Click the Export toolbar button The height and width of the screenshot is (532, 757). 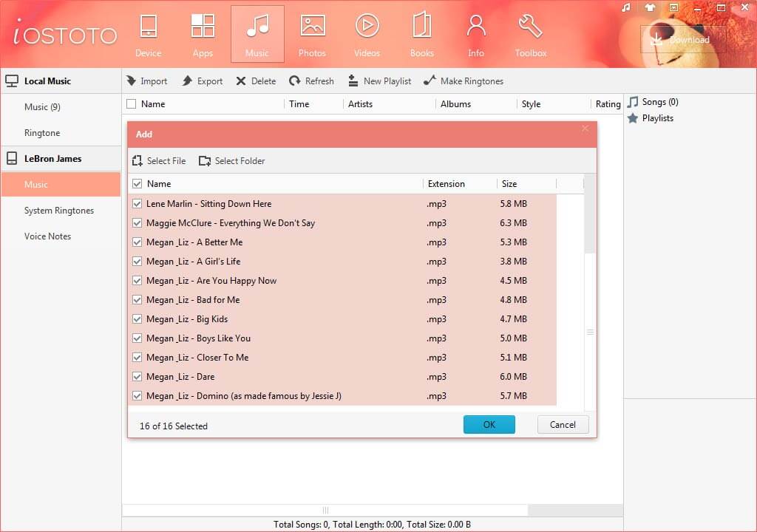coord(203,81)
